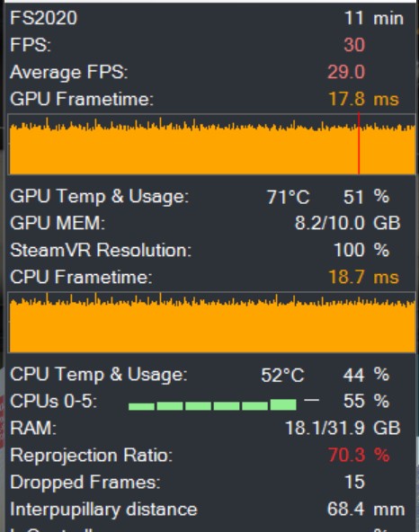
Task: Select the GPU MEM 8.2/10.0 GB value
Action: [x=348, y=223]
